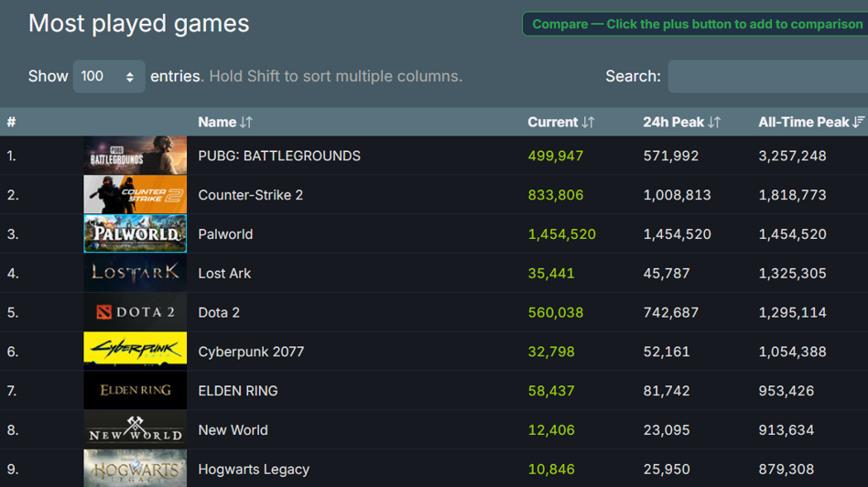This screenshot has width=868, height=487.
Task: Click the green Compare comparison banner
Action: (696, 24)
